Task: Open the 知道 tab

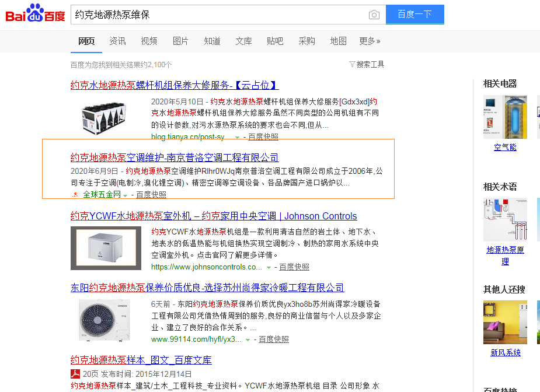Action: pyautogui.click(x=212, y=41)
